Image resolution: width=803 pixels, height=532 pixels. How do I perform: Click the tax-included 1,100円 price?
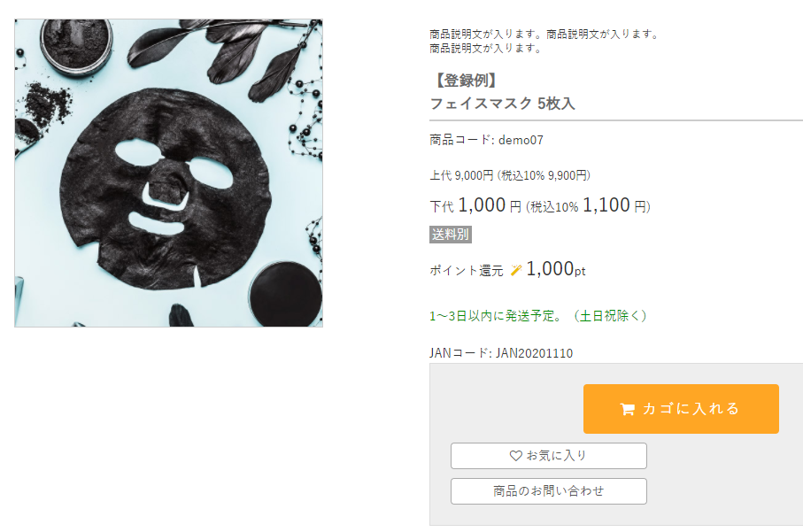click(x=615, y=205)
